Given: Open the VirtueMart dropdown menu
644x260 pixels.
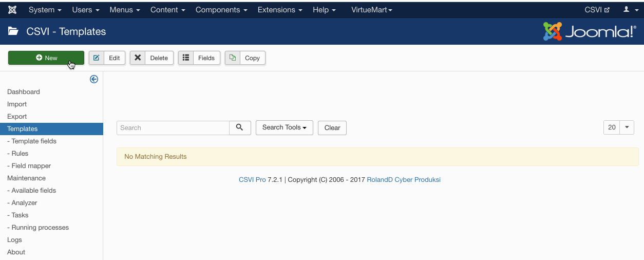Looking at the screenshot, I should pos(372,10).
